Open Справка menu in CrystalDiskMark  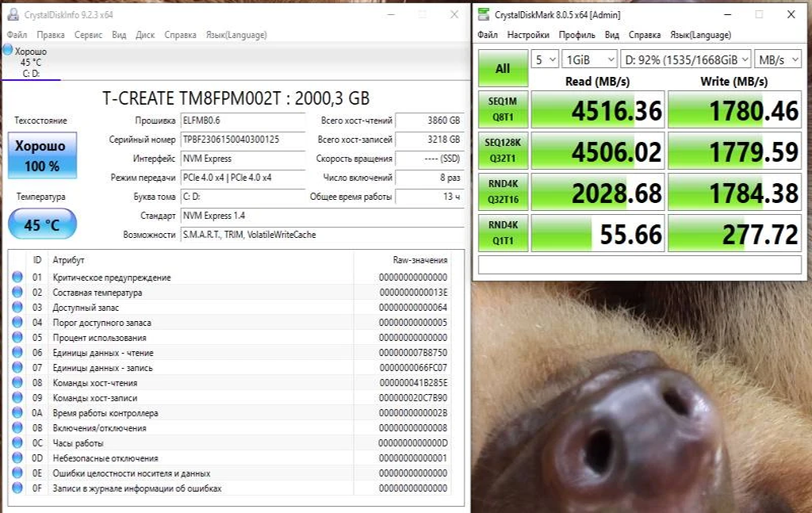(x=645, y=35)
